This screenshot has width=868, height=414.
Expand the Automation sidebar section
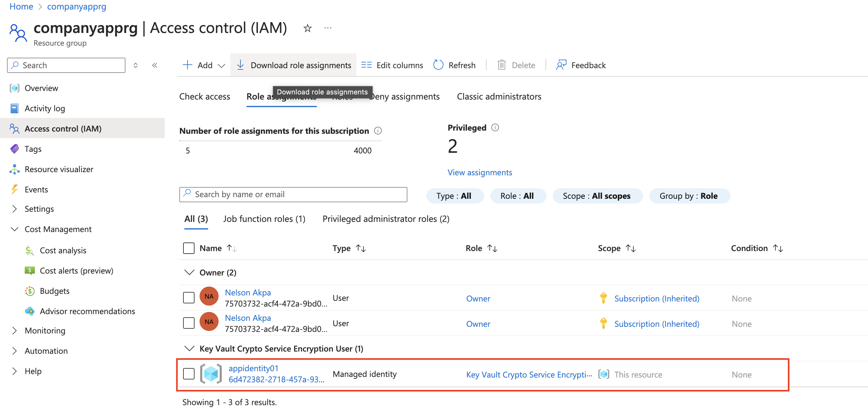15,351
